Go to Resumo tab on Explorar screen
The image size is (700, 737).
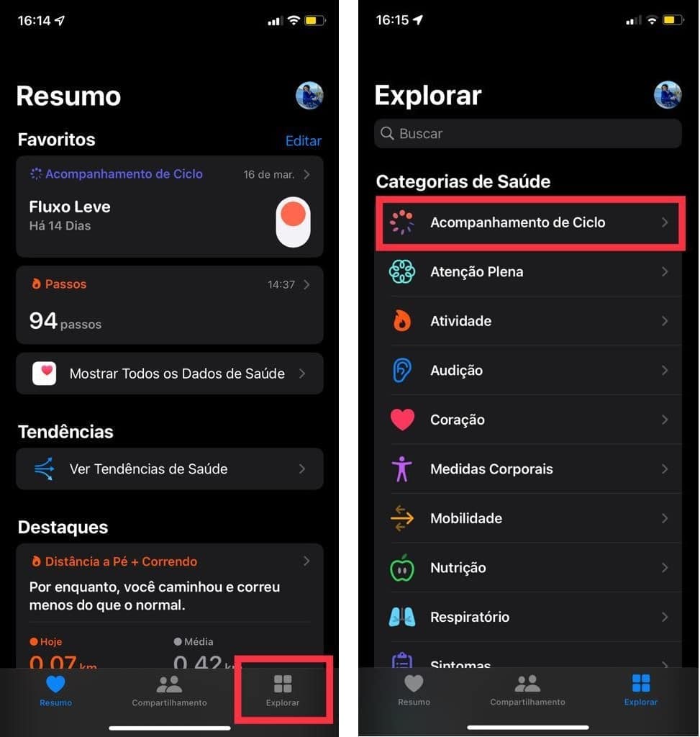click(x=414, y=690)
